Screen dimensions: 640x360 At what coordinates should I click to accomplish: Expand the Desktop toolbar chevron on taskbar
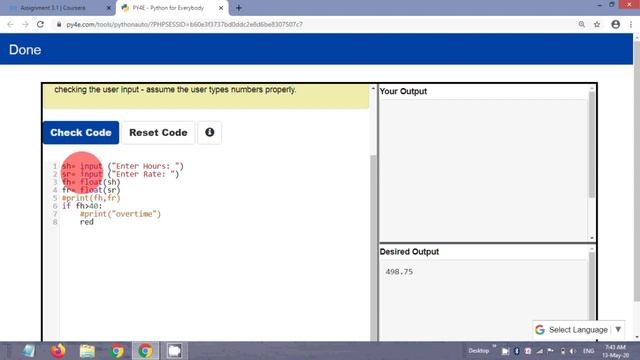(494, 347)
